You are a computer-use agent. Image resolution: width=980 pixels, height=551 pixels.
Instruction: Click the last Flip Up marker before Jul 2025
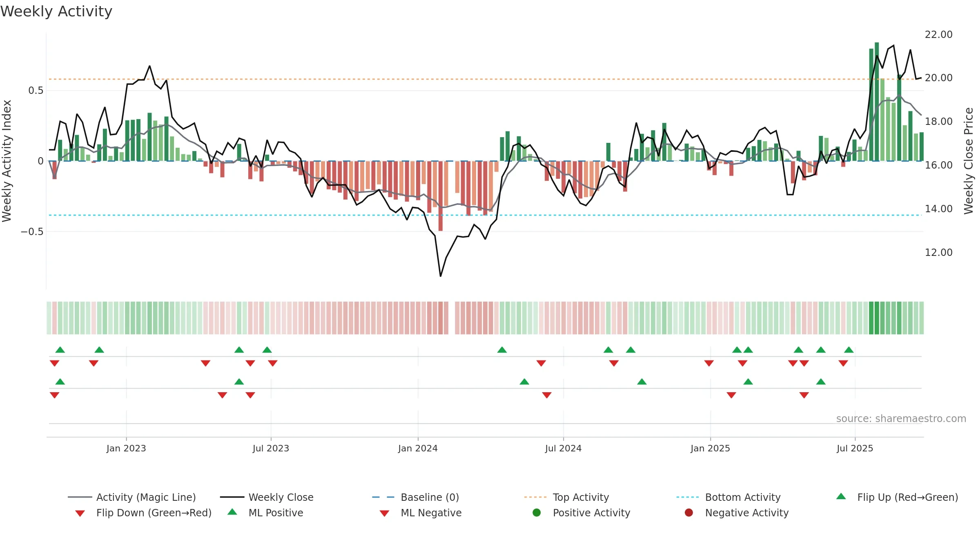849,350
